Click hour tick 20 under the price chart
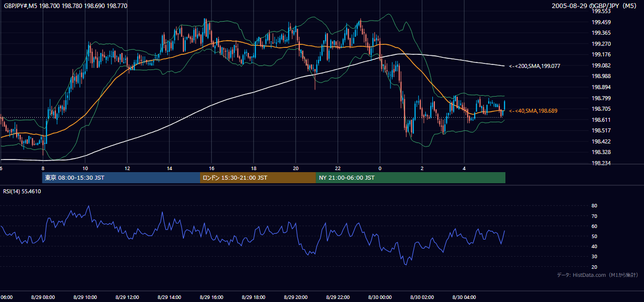 (x=296, y=169)
